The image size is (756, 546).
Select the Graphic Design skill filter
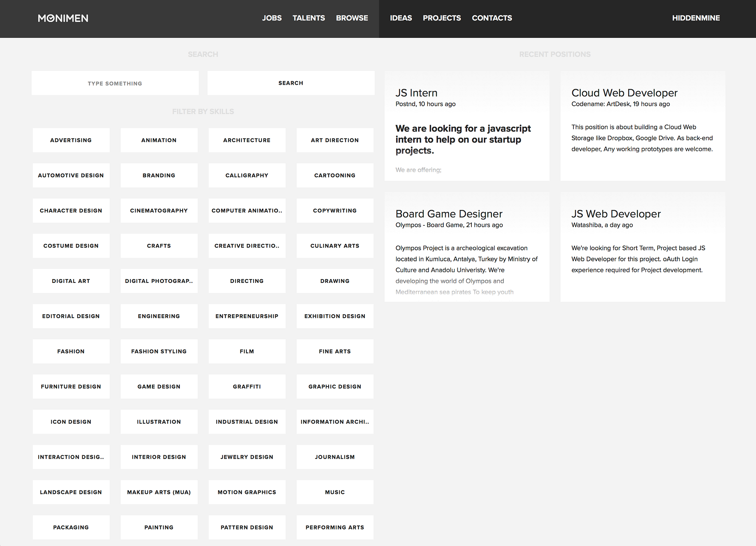point(335,386)
